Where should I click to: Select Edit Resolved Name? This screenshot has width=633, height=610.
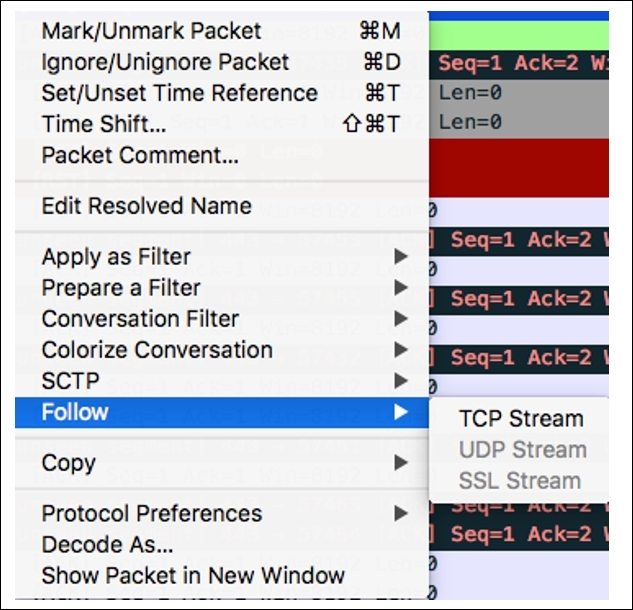pyautogui.click(x=146, y=206)
